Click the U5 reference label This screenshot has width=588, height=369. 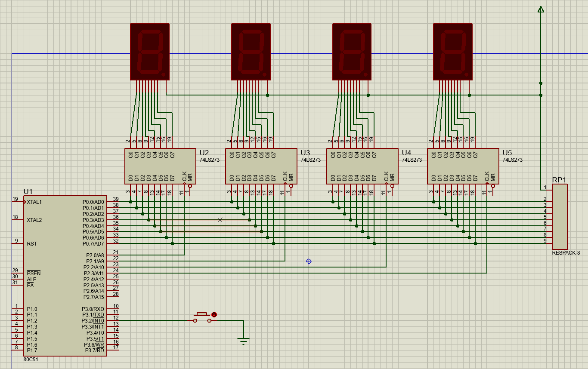507,153
